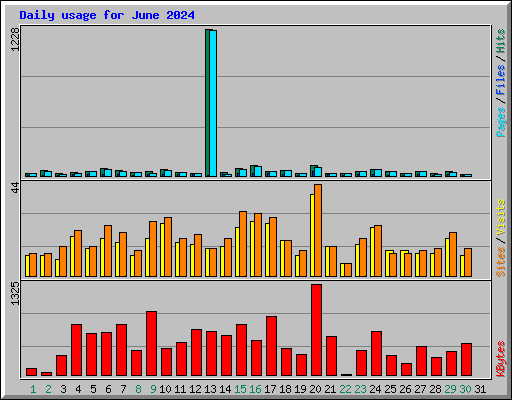The image size is (512, 400).
Task: Click the red KBytes bar for day 17
Action: pyautogui.click(x=271, y=346)
